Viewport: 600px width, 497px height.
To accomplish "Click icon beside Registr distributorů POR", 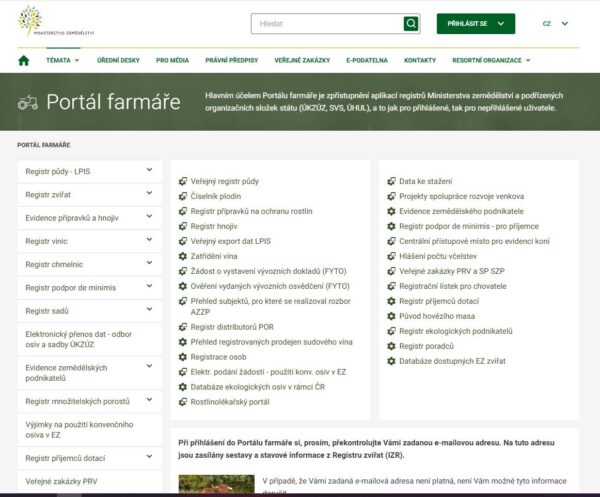I will click(x=183, y=327).
